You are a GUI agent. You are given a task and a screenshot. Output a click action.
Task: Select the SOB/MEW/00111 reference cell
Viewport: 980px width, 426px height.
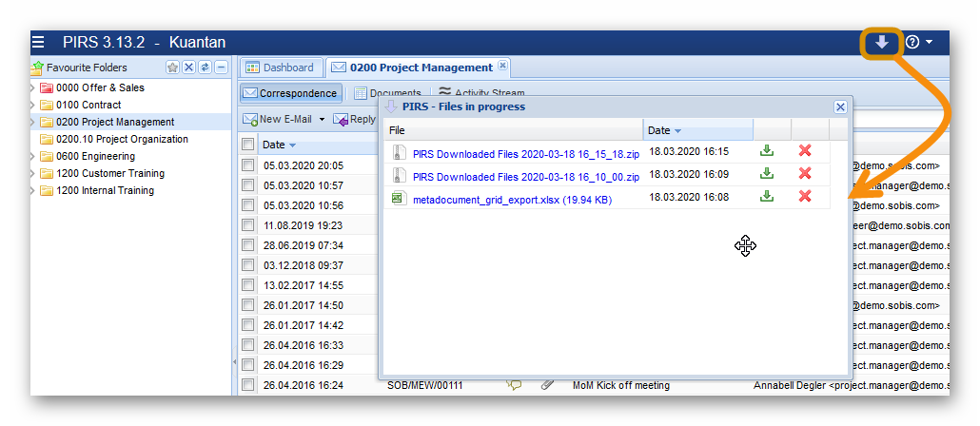(x=425, y=385)
